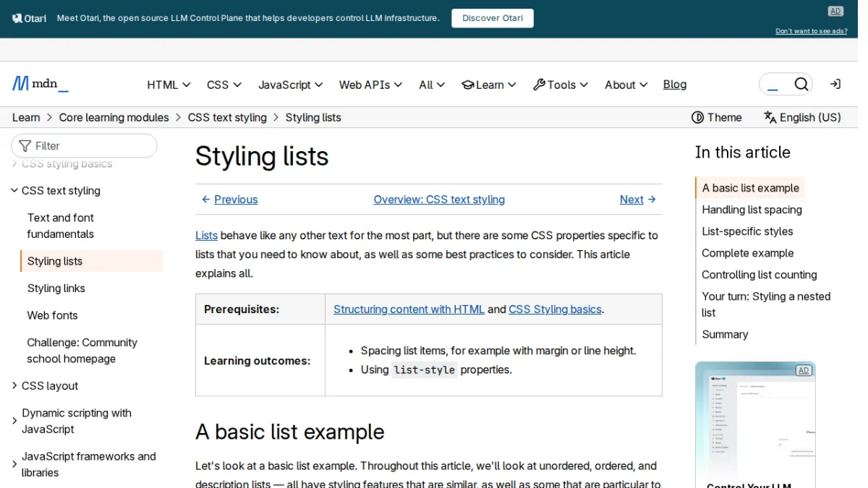The height and width of the screenshot is (488, 868).
Task: Open the HTML menu
Action: (x=169, y=85)
